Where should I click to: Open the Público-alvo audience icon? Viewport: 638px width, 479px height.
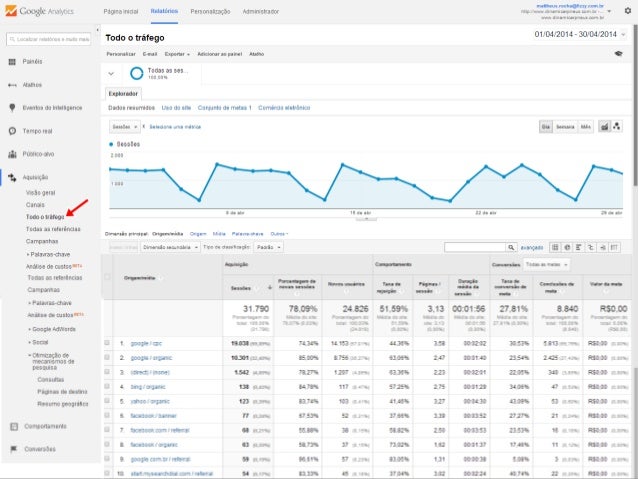coord(12,154)
